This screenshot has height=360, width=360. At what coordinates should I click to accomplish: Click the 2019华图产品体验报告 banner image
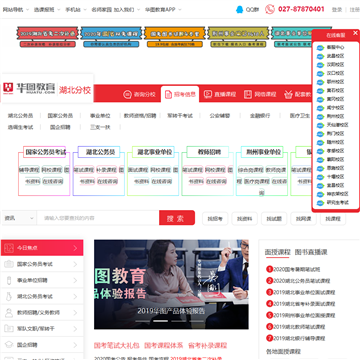[x=171, y=284]
